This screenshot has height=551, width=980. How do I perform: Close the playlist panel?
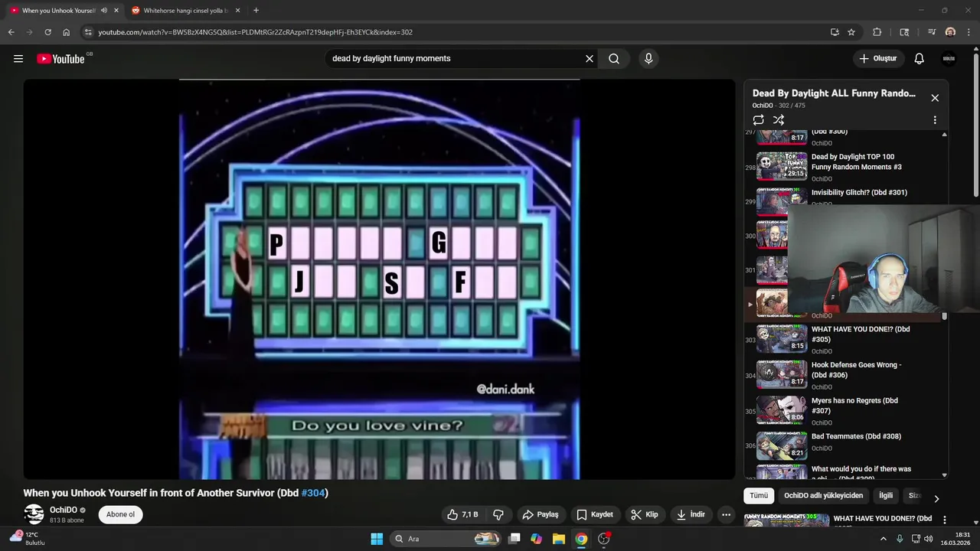pyautogui.click(x=935, y=98)
